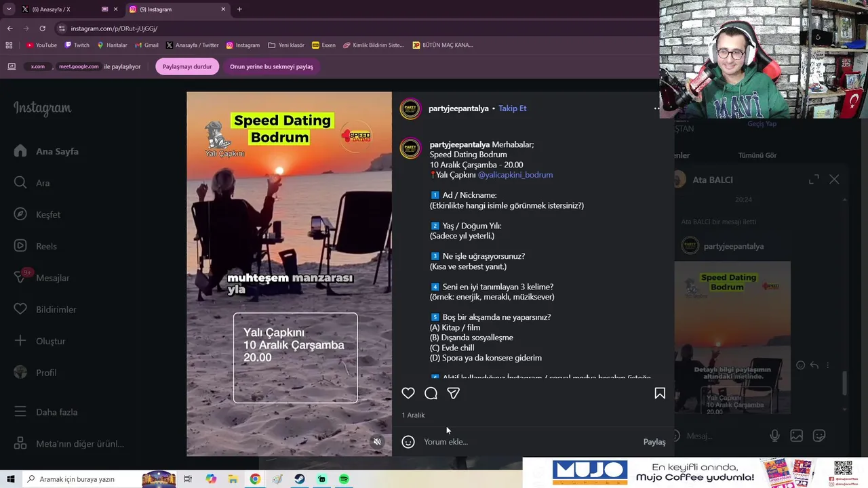This screenshot has width=868, height=488.
Task: Click Takip Et follow link
Action: pos(512,108)
